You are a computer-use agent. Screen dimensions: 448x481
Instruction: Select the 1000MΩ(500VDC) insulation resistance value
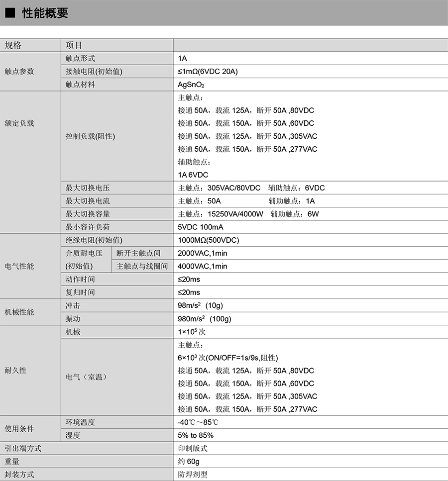[x=209, y=240]
